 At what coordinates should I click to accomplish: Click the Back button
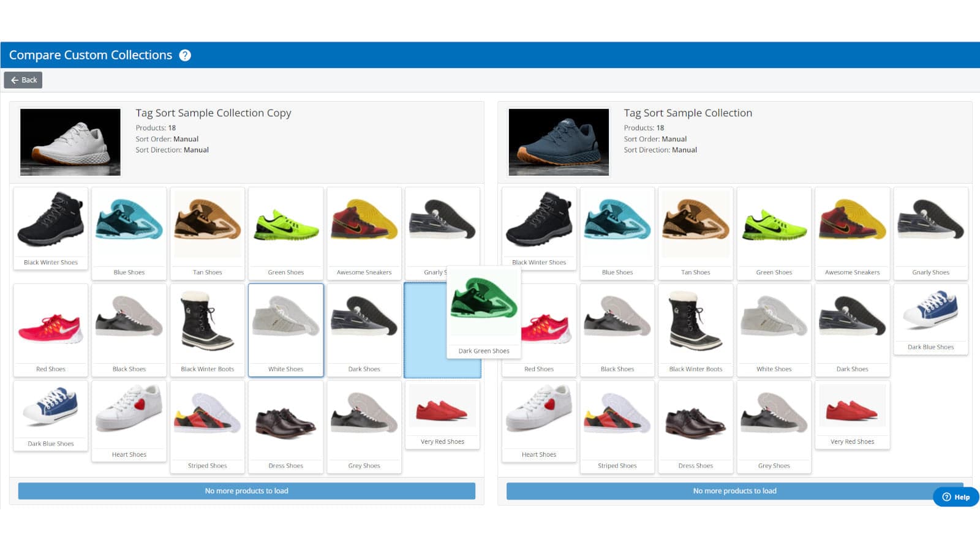(23, 80)
